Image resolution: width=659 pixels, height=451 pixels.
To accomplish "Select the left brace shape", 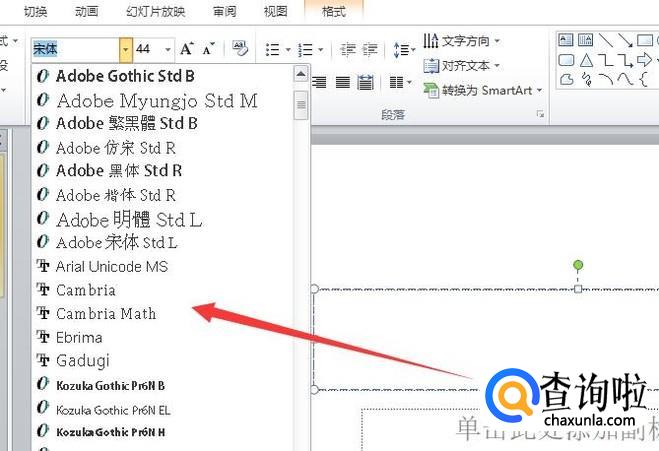I will click(x=643, y=79).
